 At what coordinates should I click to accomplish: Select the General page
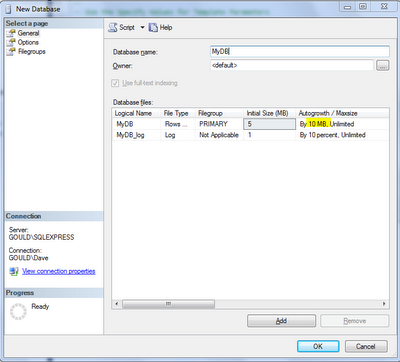(x=28, y=33)
